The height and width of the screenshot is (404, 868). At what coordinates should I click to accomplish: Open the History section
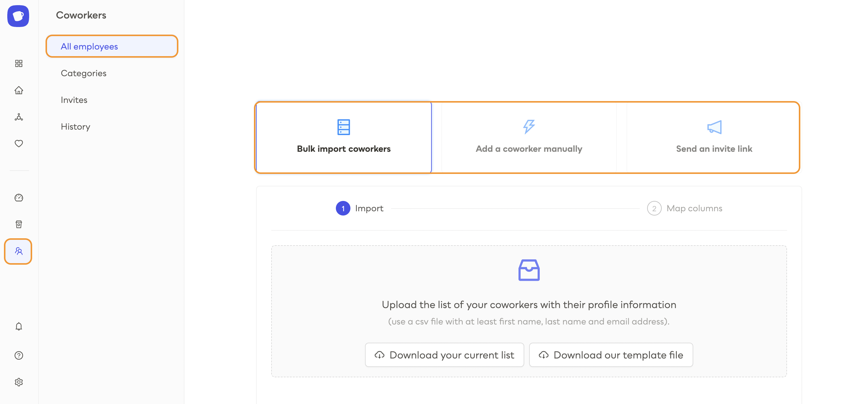pyautogui.click(x=76, y=127)
